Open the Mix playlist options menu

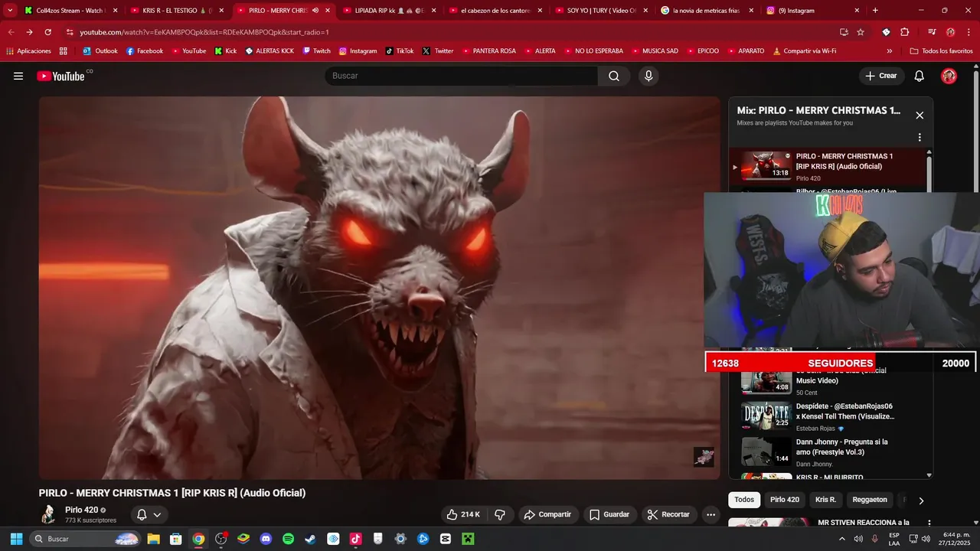[920, 138]
